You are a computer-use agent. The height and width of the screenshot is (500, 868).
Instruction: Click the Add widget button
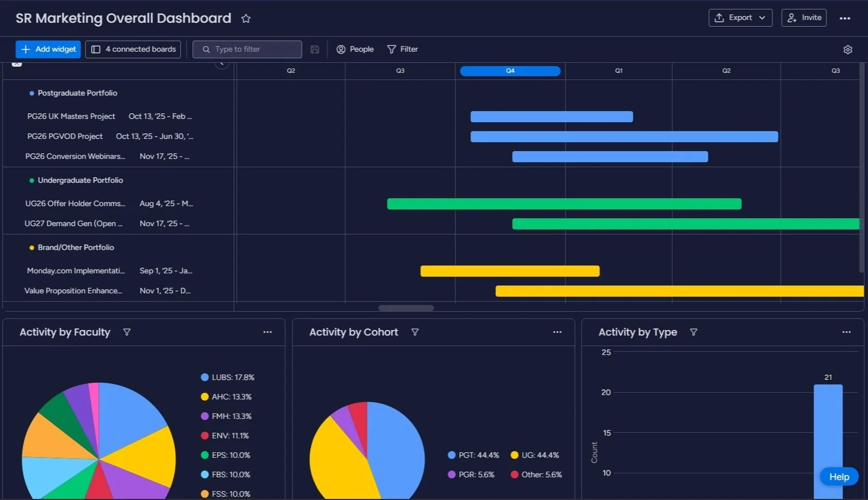48,49
